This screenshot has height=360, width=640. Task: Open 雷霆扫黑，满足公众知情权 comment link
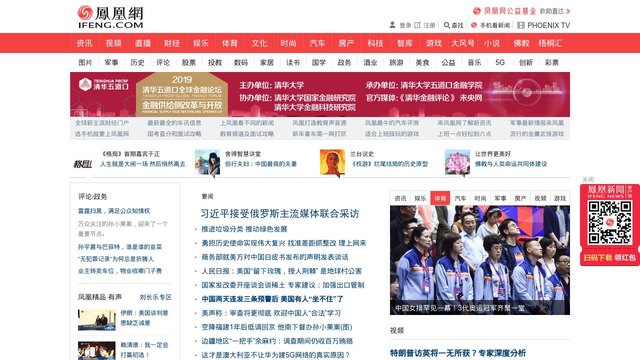(114, 211)
